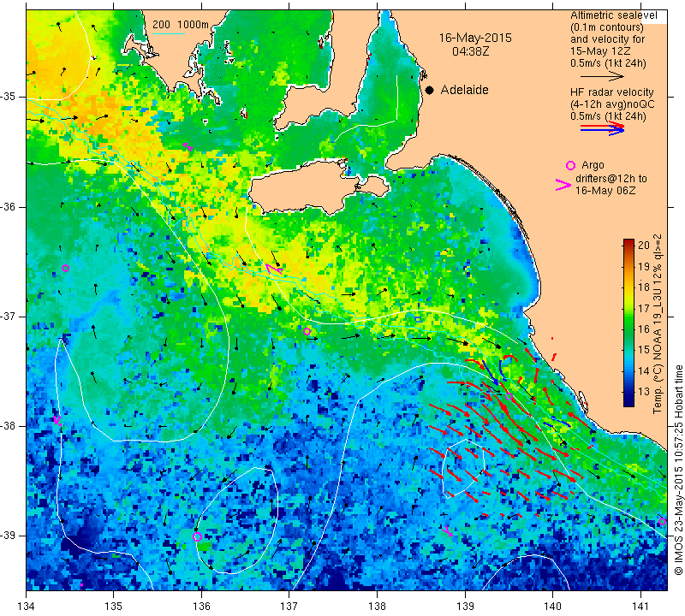Select the Adelaide city label
Screen dimensions: 685x616
pyautogui.click(x=464, y=90)
